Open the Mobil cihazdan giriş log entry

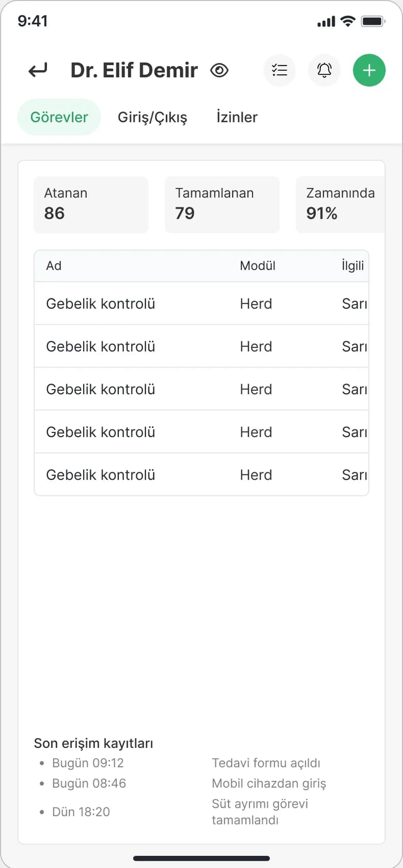tap(269, 783)
